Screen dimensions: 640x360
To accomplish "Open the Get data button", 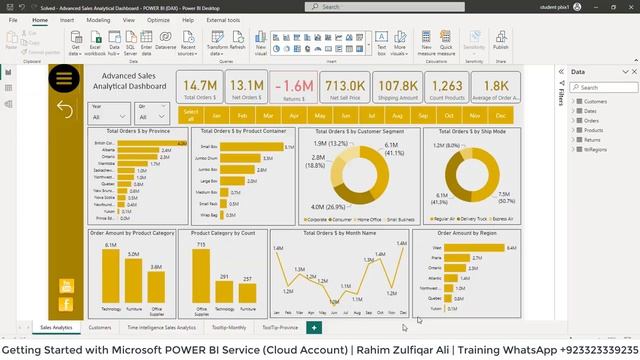I will point(76,42).
